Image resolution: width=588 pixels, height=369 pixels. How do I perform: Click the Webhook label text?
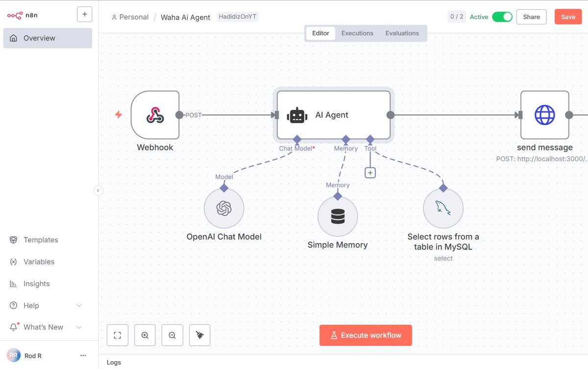(x=155, y=148)
